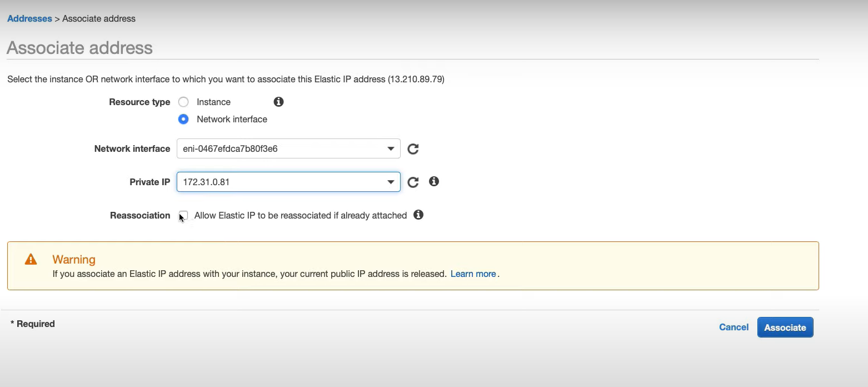This screenshot has height=387, width=868.
Task: Click the info icon beside Instance resource type
Action: point(278,102)
